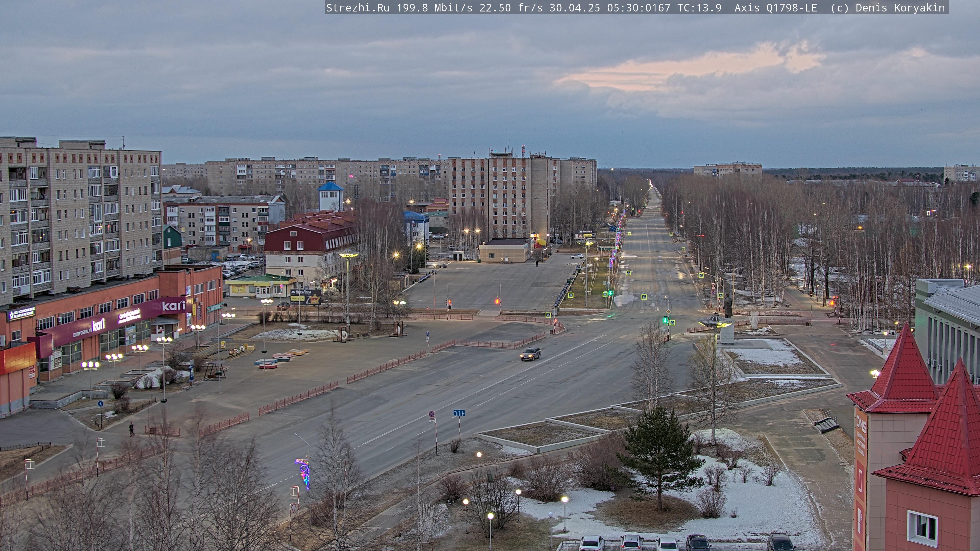Screen dimensions: 980x551
Task: Click the '199.8 Mbit/s' bitrate value
Action: click(x=435, y=8)
